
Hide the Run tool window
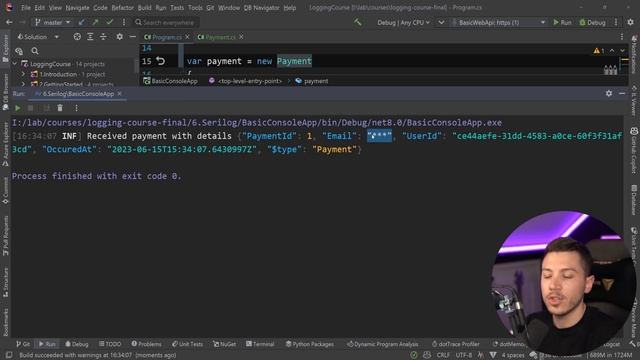[622, 93]
